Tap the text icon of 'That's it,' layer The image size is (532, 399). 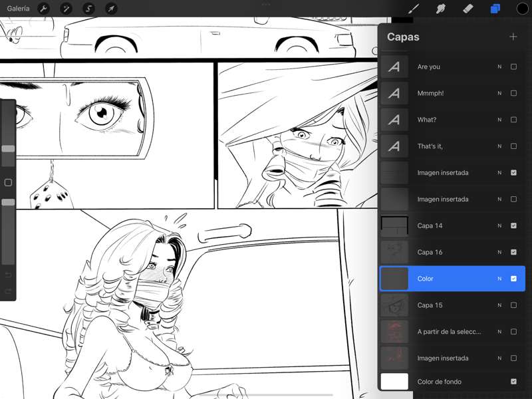point(394,146)
